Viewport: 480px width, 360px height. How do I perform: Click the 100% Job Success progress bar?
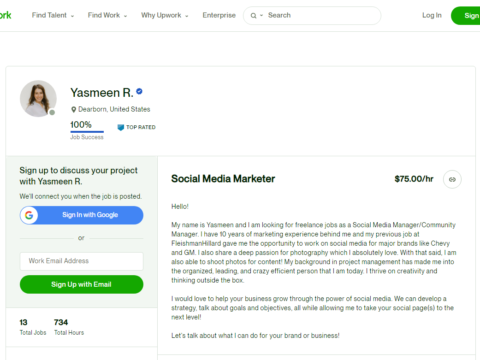point(87,132)
